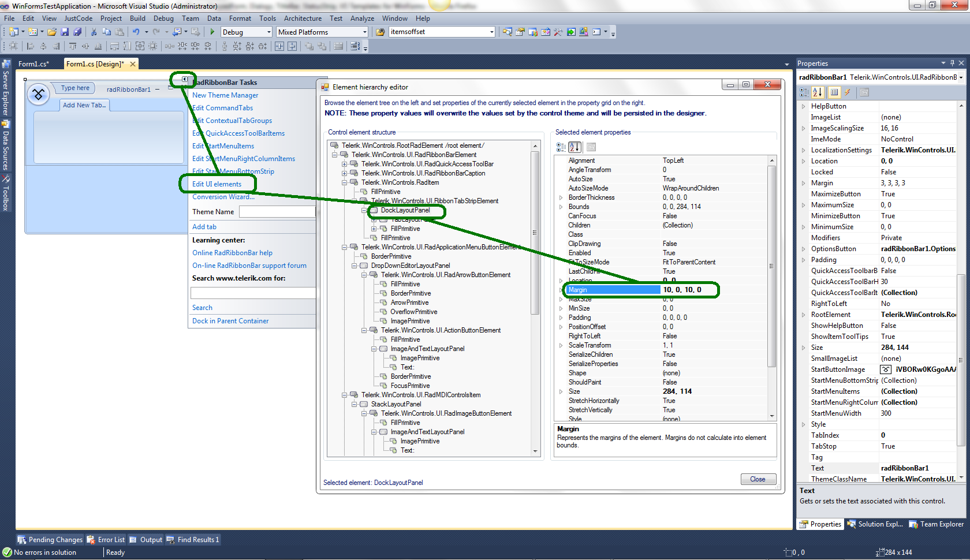Viewport: 970px width, 560px height.
Task: Click Dock in Parent Container link
Action: 230,321
